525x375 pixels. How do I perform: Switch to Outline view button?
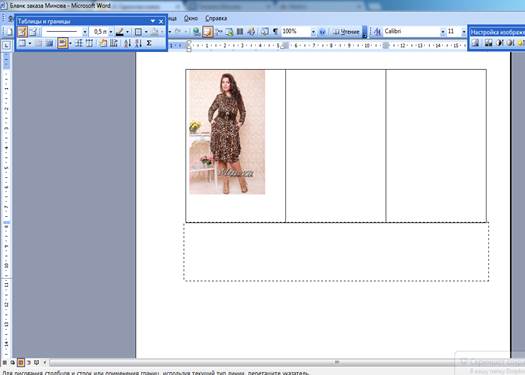click(29, 362)
